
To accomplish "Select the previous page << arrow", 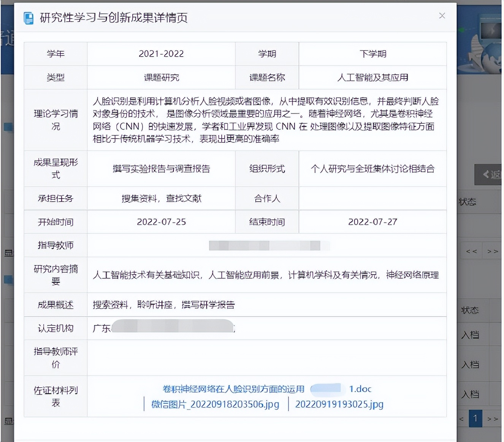I will [471, 251].
